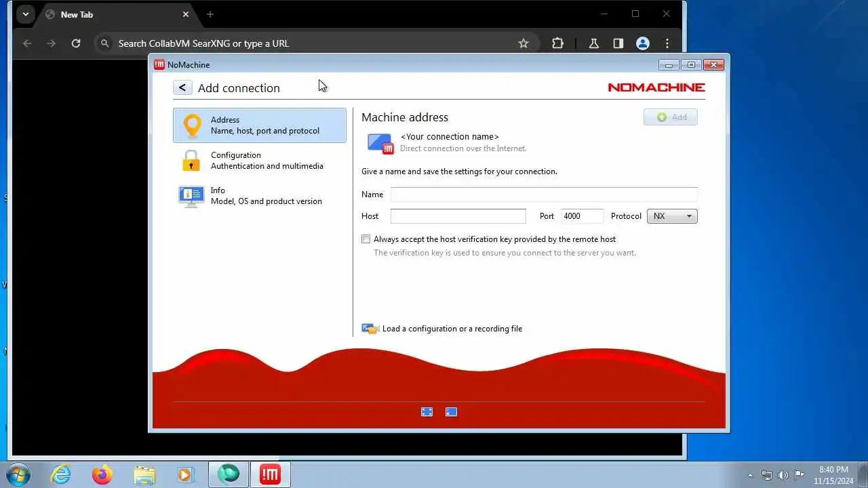Click the tray volume speaker icon
Image resolution: width=868 pixels, height=488 pixels.
point(783,475)
